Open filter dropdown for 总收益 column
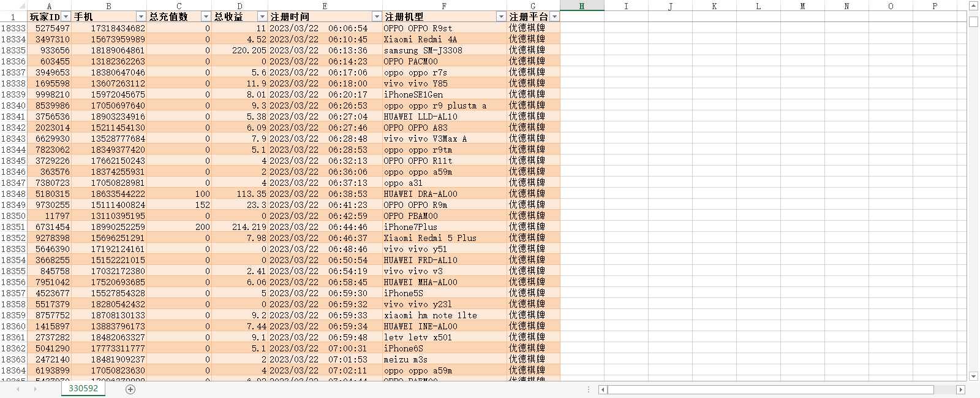Screen dimensions: 980x398 [262, 17]
